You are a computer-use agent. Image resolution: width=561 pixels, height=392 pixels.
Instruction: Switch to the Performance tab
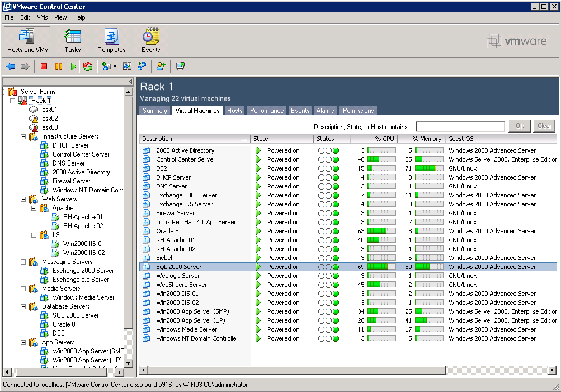tap(267, 111)
